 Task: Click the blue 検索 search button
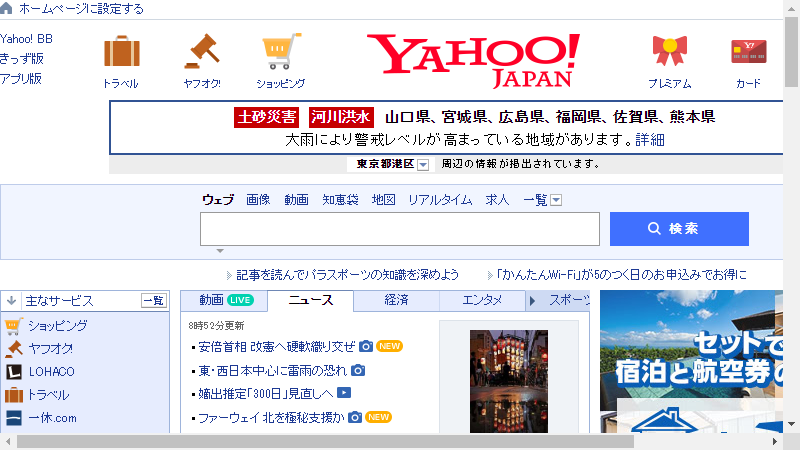tap(679, 229)
